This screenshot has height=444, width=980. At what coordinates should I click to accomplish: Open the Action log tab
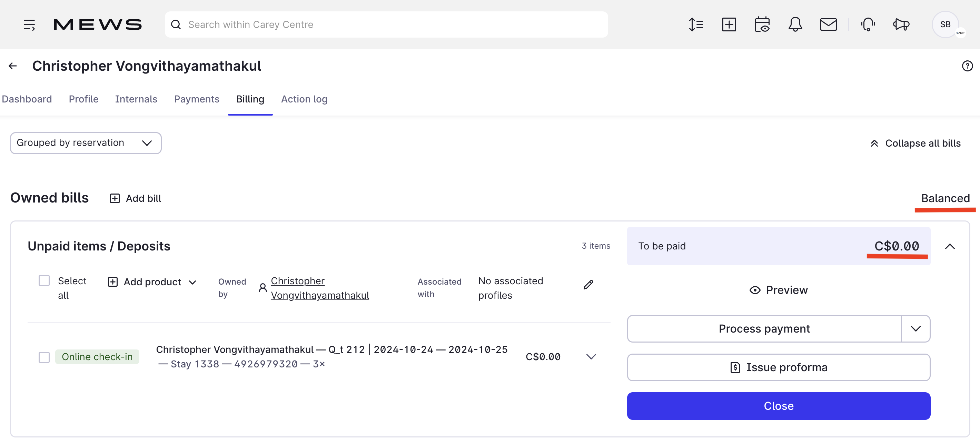click(304, 99)
